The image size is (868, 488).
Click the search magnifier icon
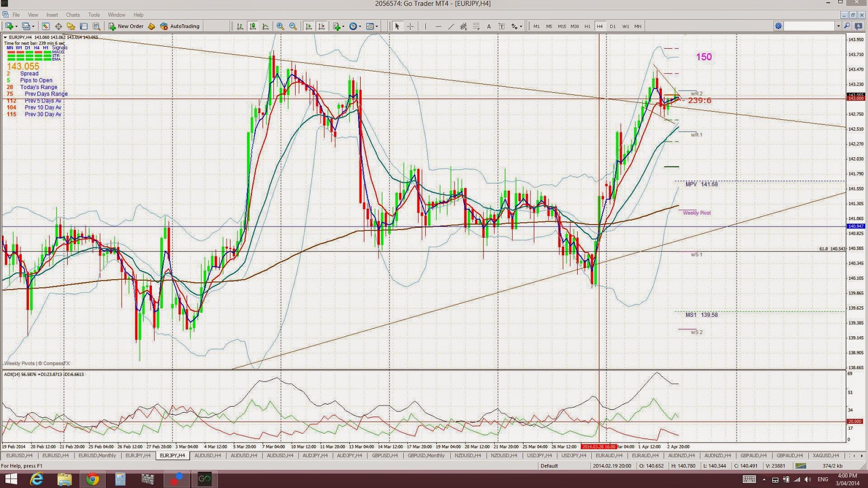click(847, 26)
